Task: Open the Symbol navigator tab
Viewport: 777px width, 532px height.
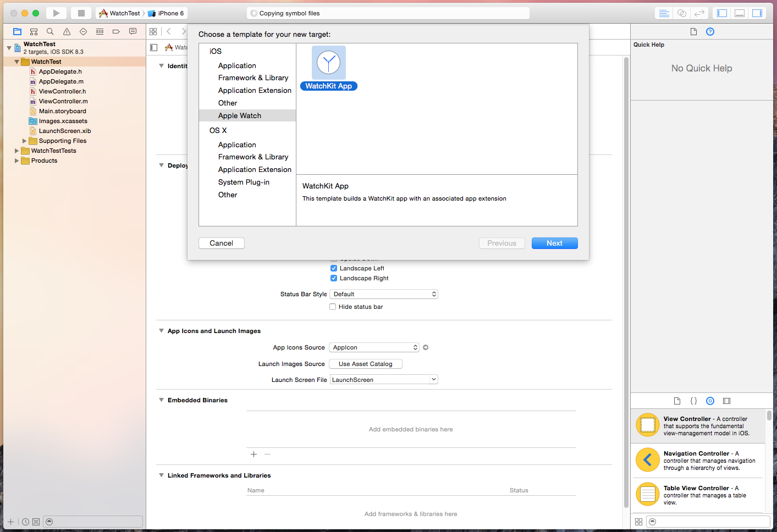Action: pos(34,32)
